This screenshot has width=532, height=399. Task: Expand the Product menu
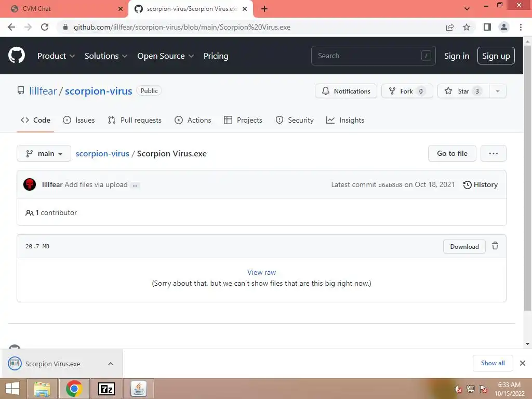56,56
